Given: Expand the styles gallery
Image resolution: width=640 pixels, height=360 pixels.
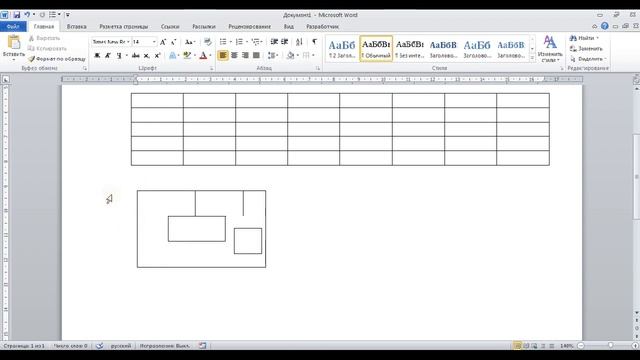Looking at the screenshot, I should pos(532,58).
